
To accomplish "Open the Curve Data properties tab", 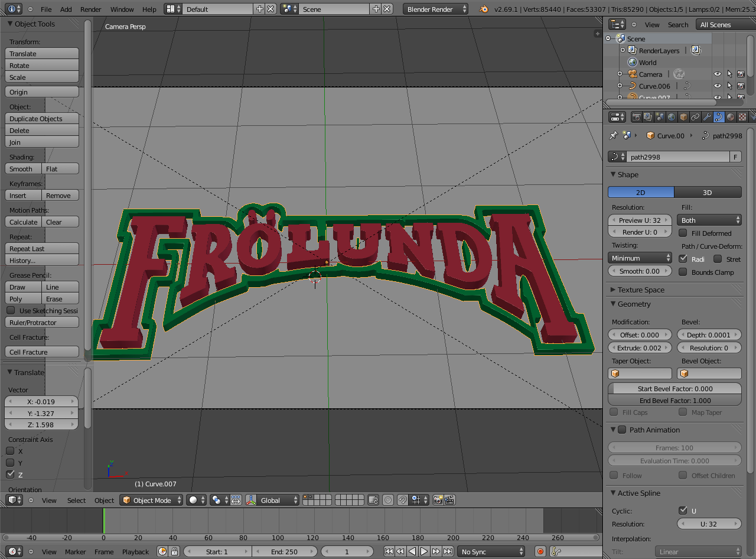I will coord(719,117).
